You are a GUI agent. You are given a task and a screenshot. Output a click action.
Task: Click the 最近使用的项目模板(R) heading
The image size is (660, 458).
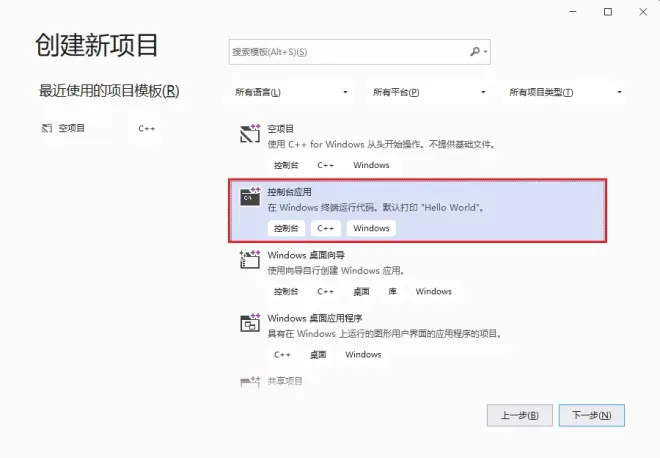(x=109, y=91)
